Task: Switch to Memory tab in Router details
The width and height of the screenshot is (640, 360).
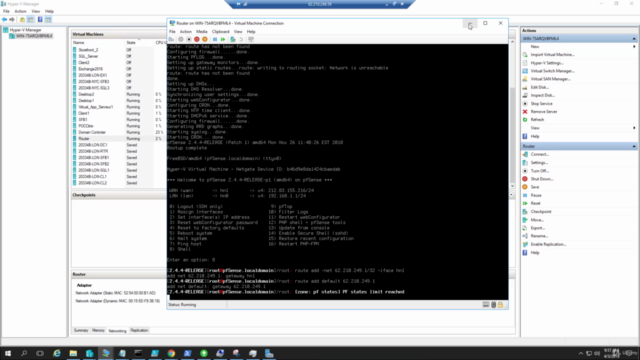Action: 98,330
